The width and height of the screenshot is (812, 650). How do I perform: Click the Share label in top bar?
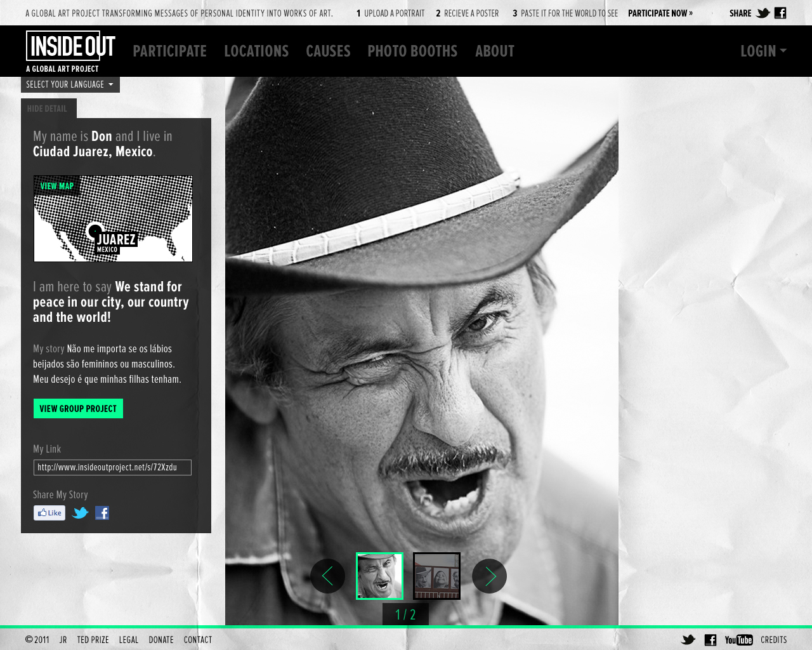[740, 13]
